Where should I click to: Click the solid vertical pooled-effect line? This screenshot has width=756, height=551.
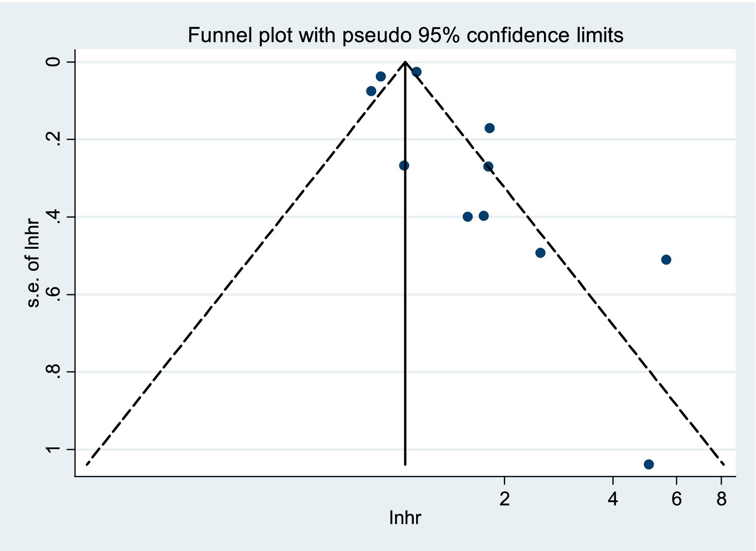405,319
